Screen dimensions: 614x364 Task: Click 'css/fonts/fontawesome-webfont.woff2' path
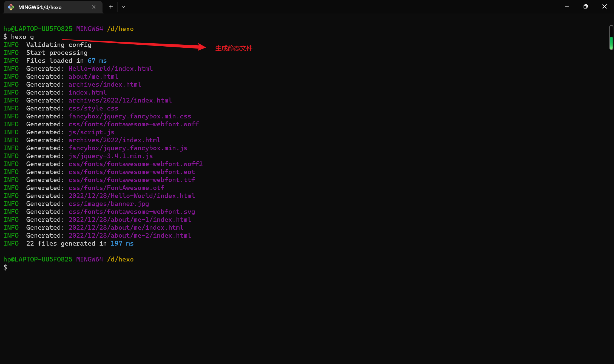pos(135,164)
